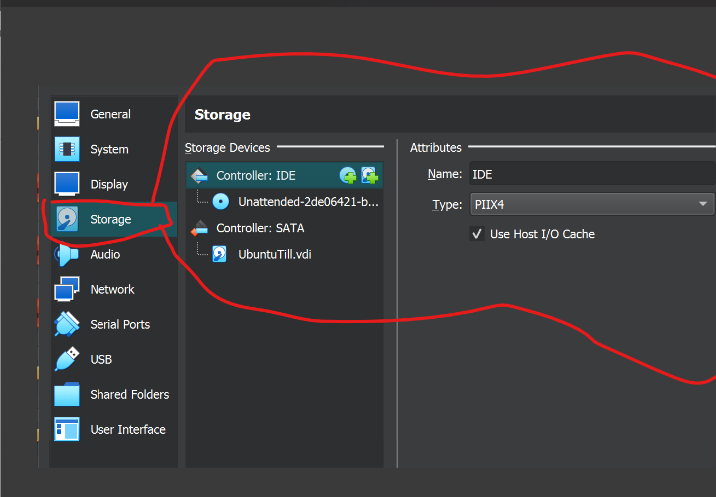Click the User Interface window icon
This screenshot has width=716, height=497.
tap(67, 429)
